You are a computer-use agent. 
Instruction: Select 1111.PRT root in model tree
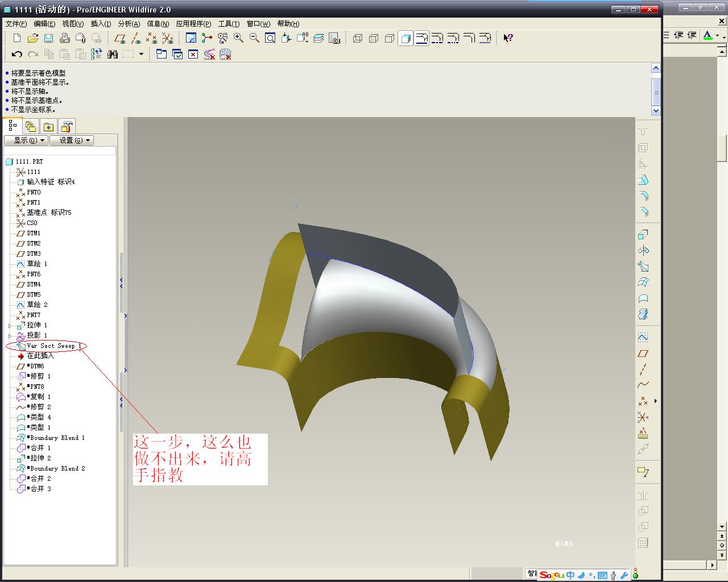click(24, 161)
